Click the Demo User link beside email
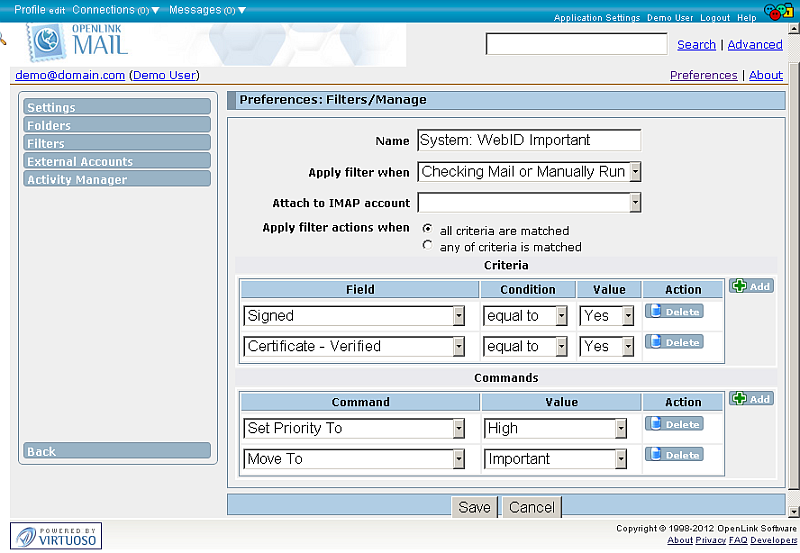This screenshot has height=553, width=800. pos(164,75)
